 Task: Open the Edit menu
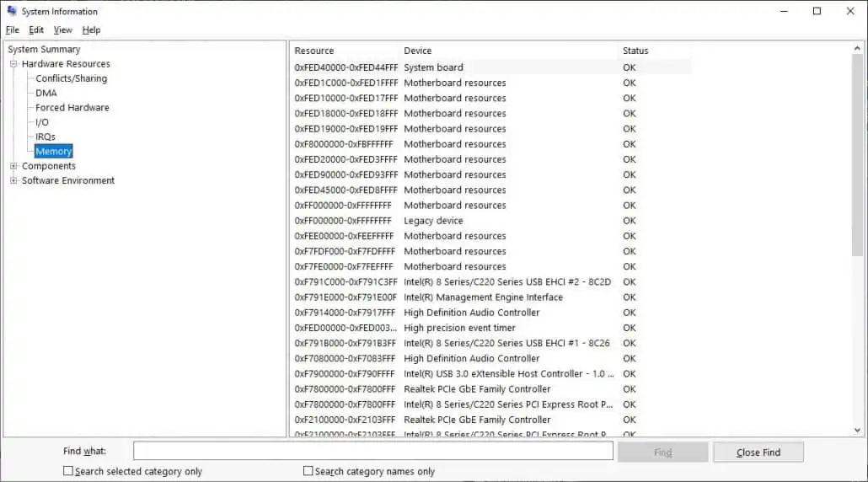click(x=36, y=29)
